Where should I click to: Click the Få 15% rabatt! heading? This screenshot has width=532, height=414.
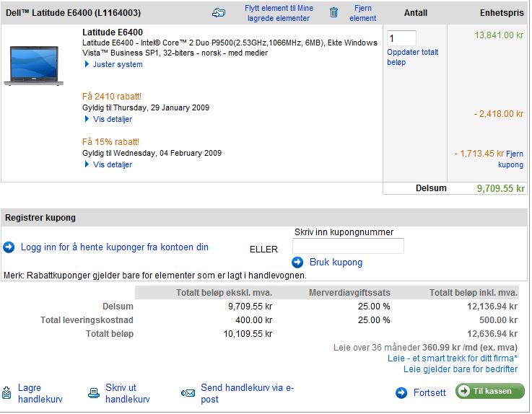(x=110, y=142)
